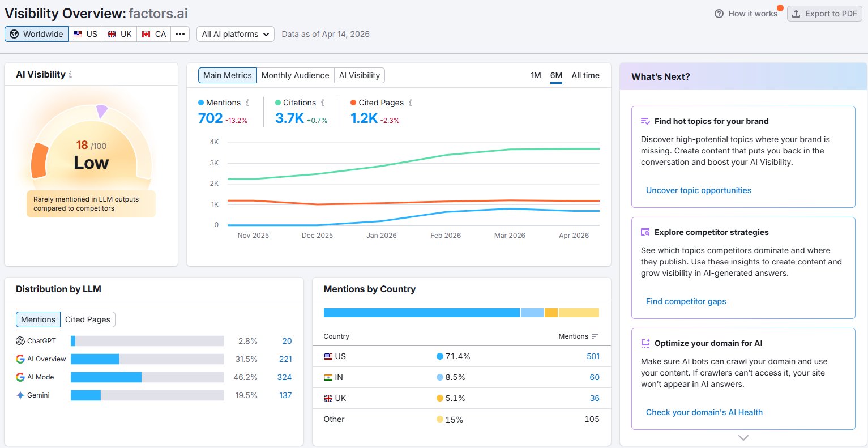
Task: Click Uncover topic opportunities link
Action: pyautogui.click(x=699, y=190)
